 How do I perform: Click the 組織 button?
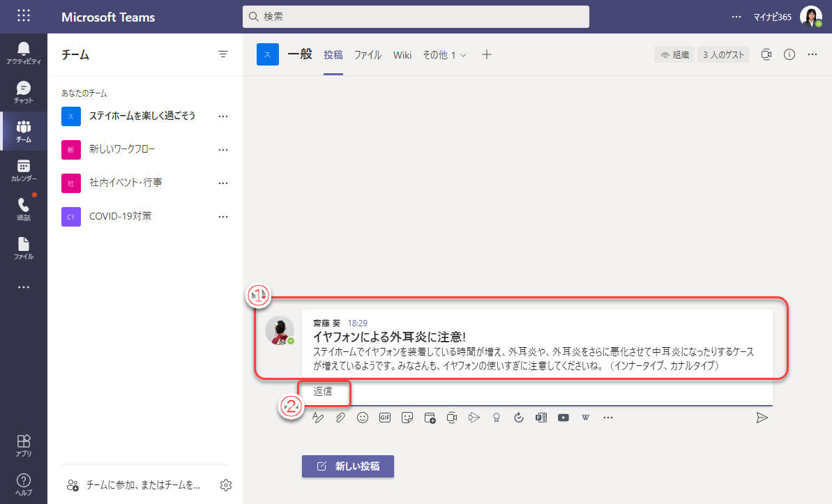(674, 54)
